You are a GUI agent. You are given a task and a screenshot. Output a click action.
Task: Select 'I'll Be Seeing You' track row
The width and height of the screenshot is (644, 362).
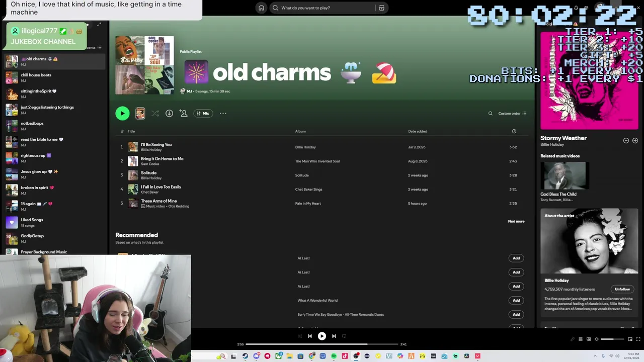click(x=322, y=147)
